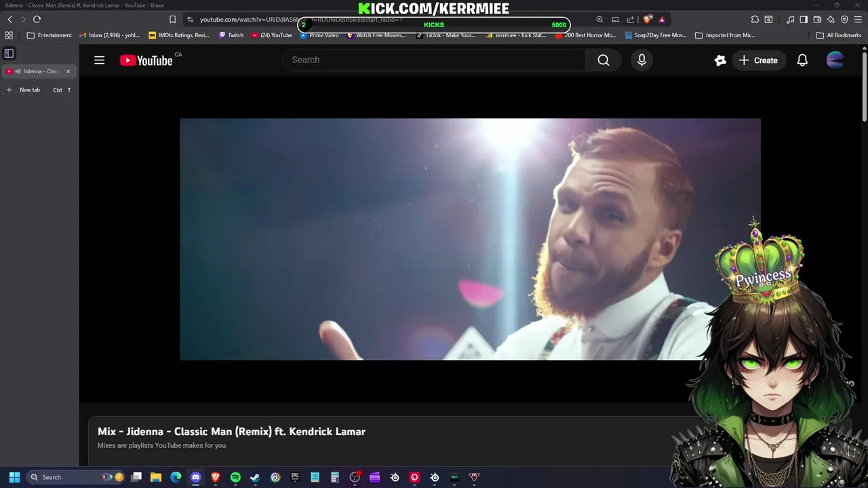This screenshot has height=488, width=868.
Task: Open YouTube notifications bell
Action: 802,60
